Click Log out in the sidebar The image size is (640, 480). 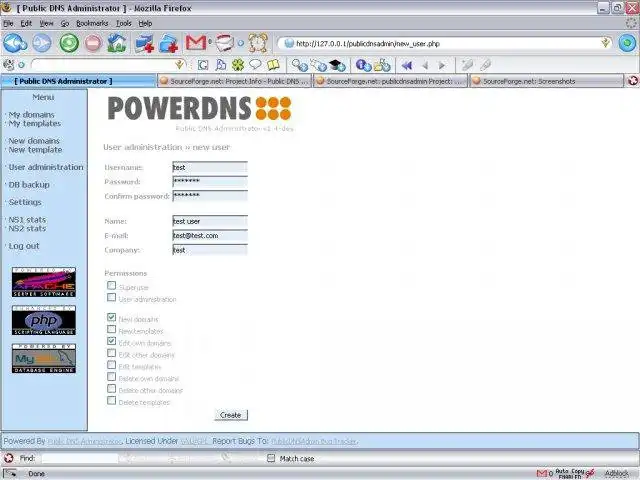(x=24, y=246)
